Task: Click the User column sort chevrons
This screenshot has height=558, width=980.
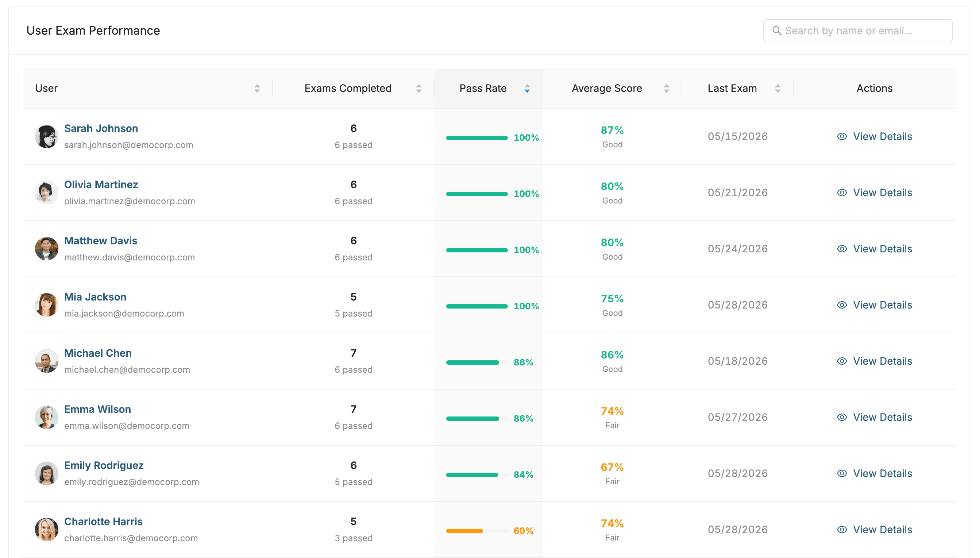Action: 257,88
